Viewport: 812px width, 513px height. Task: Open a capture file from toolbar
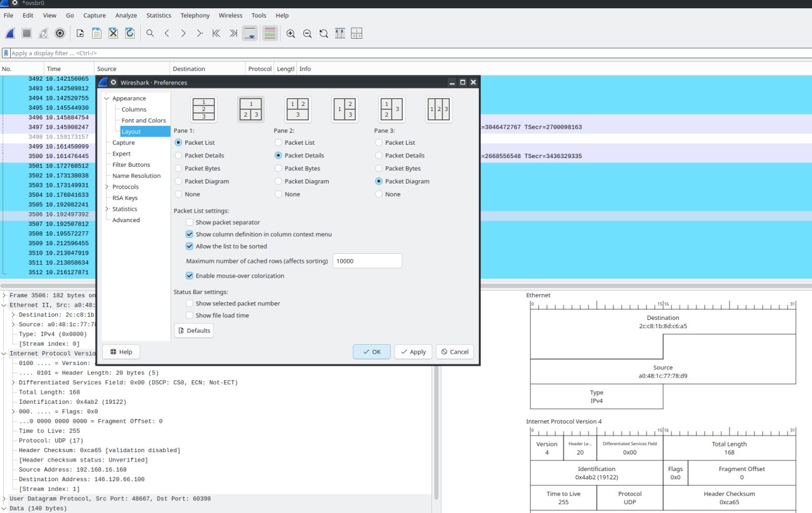click(81, 33)
